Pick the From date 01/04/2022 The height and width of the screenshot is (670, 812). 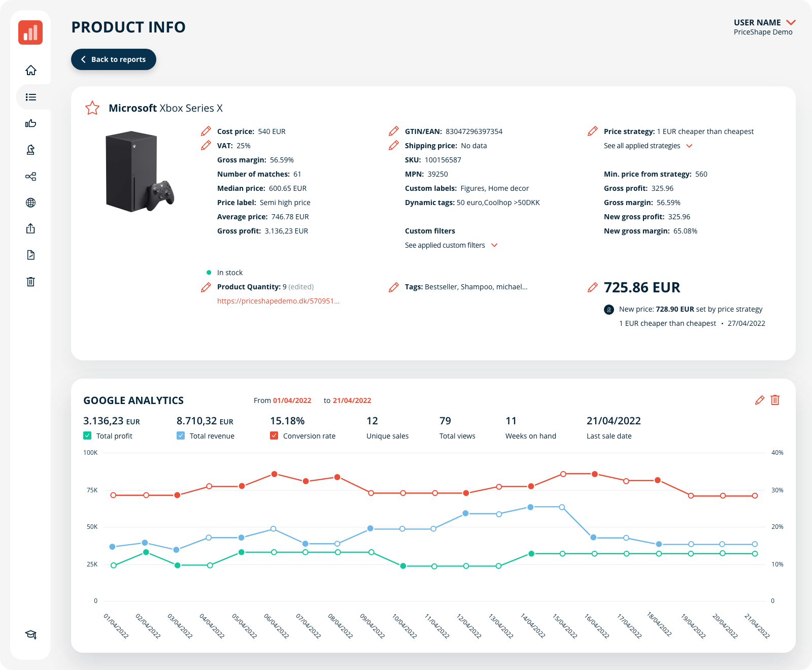(x=292, y=400)
